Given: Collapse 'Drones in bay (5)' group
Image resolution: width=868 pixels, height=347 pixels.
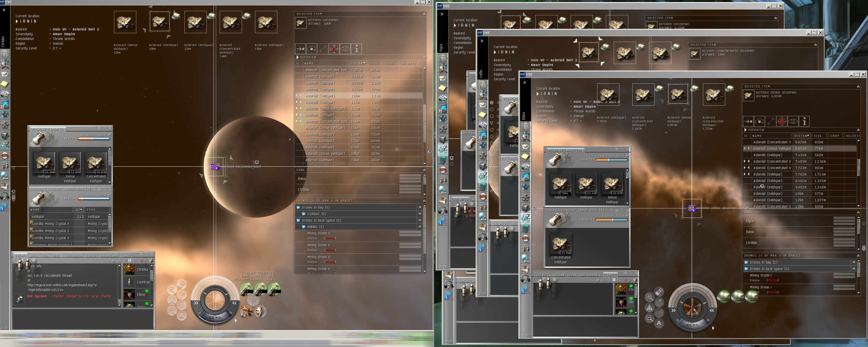Looking at the screenshot, I should click(420, 207).
